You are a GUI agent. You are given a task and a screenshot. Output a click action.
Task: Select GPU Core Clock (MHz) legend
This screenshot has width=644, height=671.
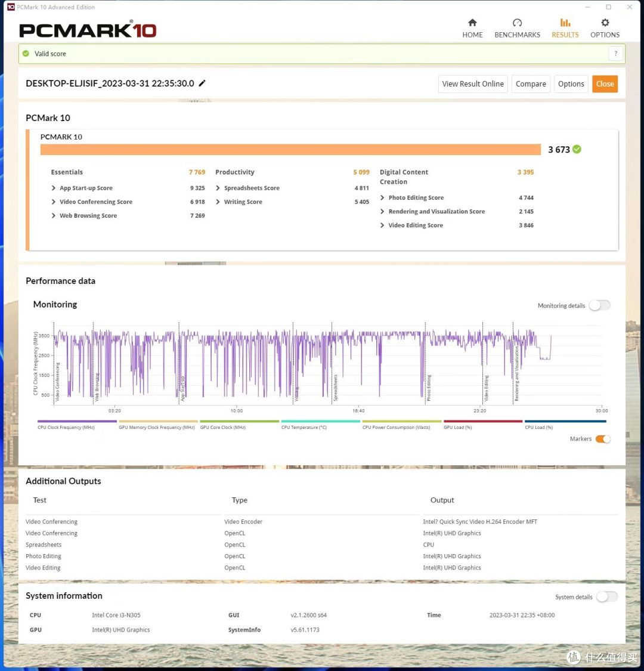pyautogui.click(x=239, y=425)
